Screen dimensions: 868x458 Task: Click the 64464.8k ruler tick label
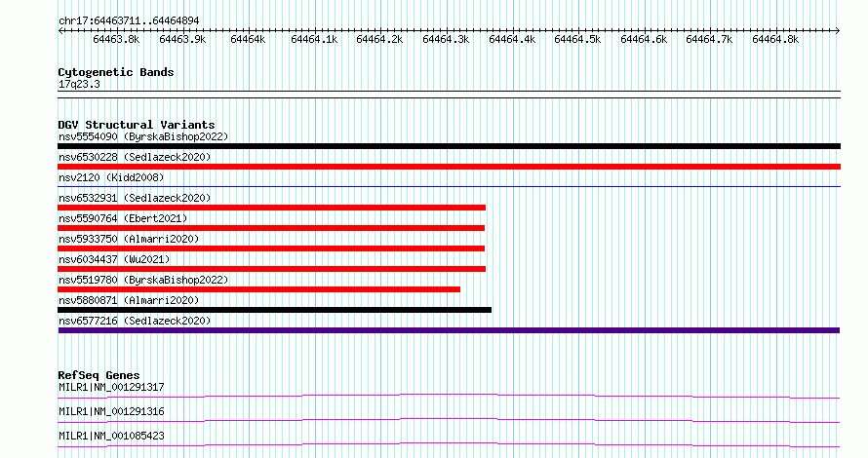tap(776, 40)
